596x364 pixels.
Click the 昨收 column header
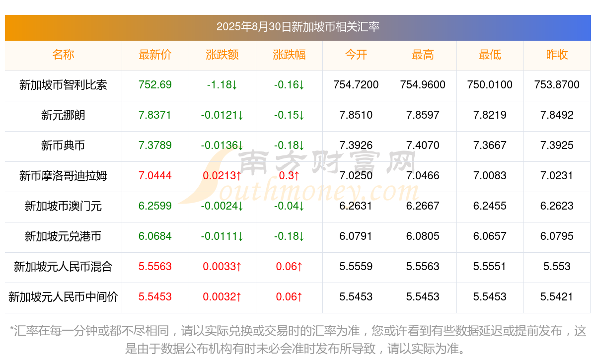(x=557, y=55)
